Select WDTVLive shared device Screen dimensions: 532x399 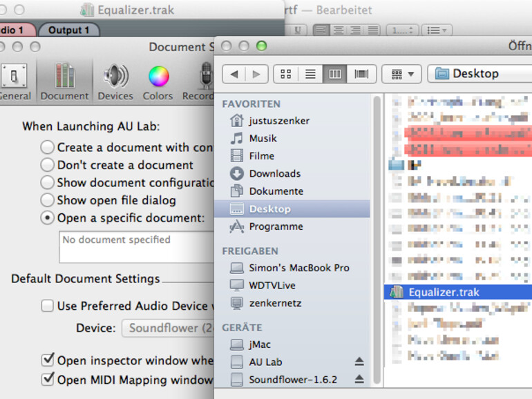[x=263, y=285]
